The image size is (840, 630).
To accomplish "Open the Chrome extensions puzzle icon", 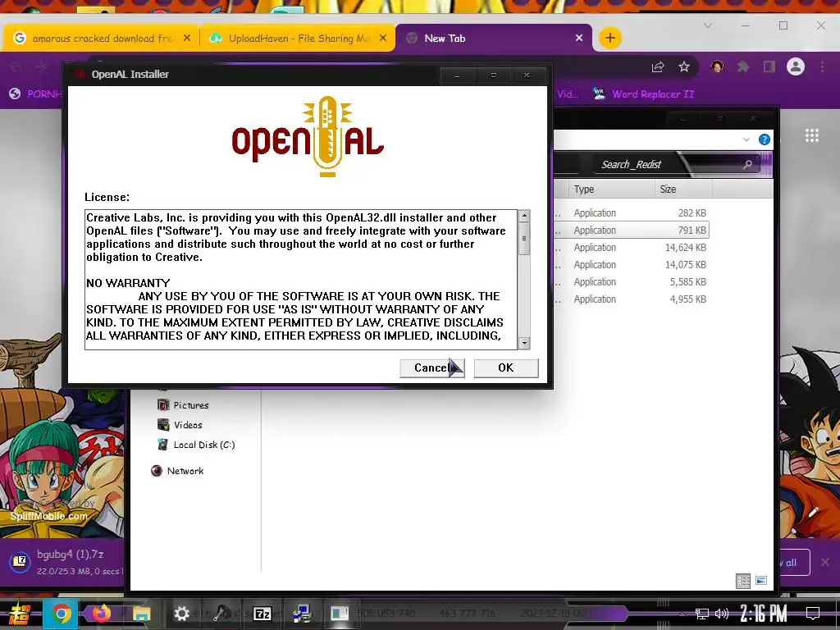I will pyautogui.click(x=743, y=67).
